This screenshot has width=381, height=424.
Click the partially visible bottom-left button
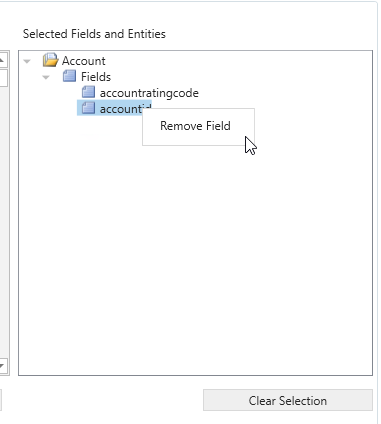pyautogui.click(x=1, y=400)
